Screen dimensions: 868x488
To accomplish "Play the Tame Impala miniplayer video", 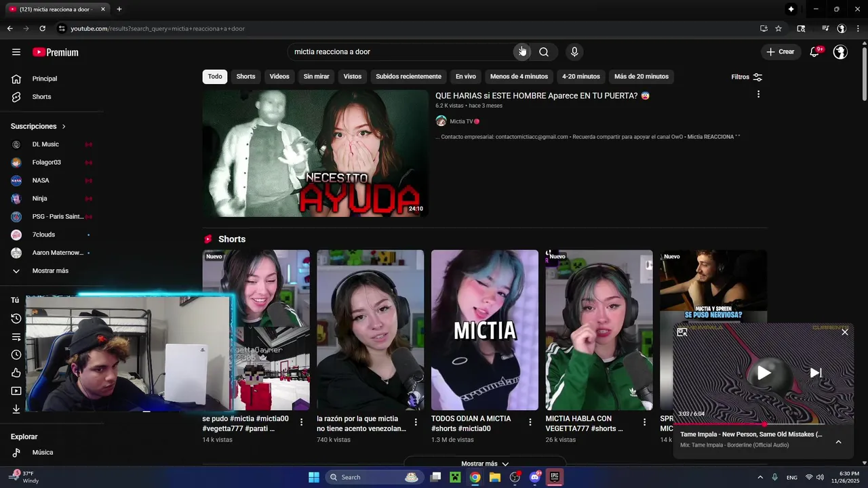I will coord(764,373).
